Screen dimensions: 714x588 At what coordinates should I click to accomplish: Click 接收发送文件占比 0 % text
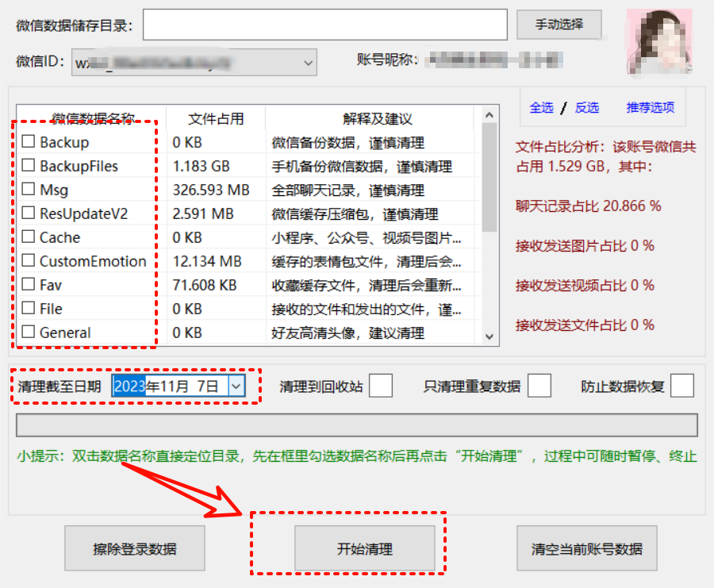point(585,325)
